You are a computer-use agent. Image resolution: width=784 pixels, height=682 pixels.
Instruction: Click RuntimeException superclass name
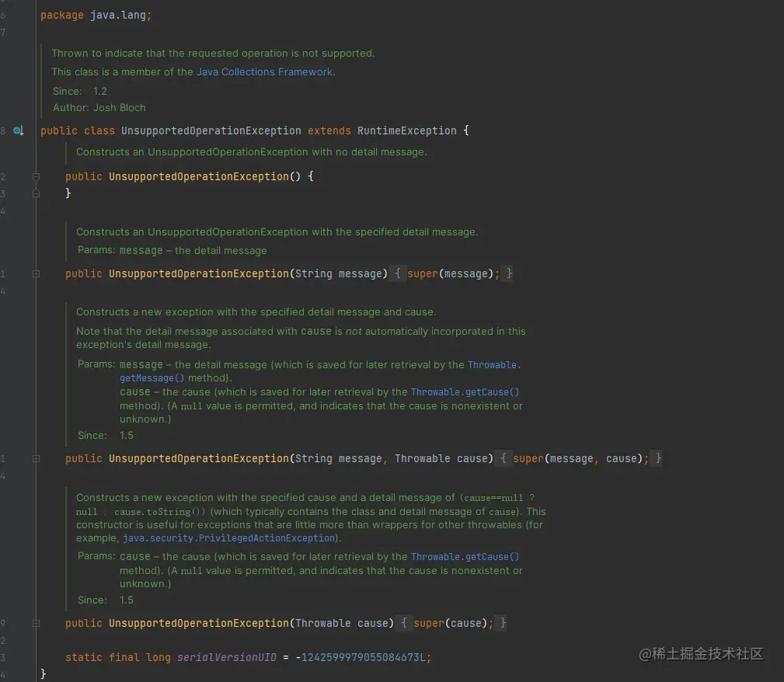pos(406,130)
